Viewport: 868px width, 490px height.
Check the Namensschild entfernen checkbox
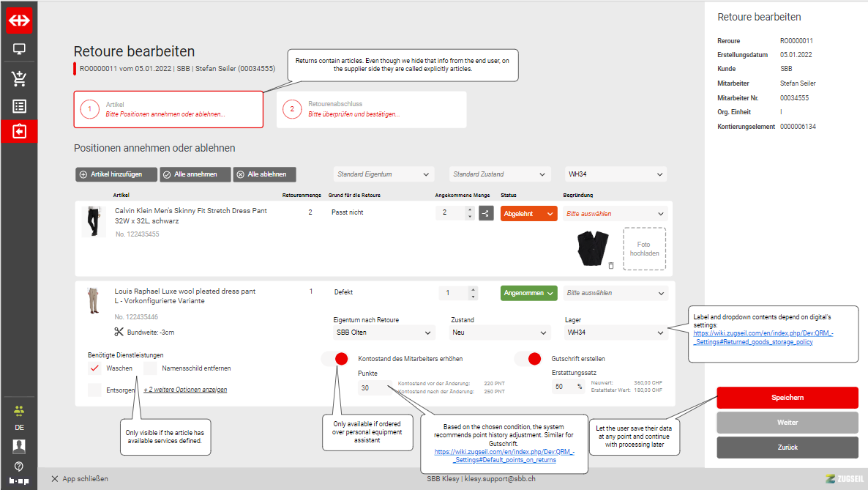[x=150, y=368]
